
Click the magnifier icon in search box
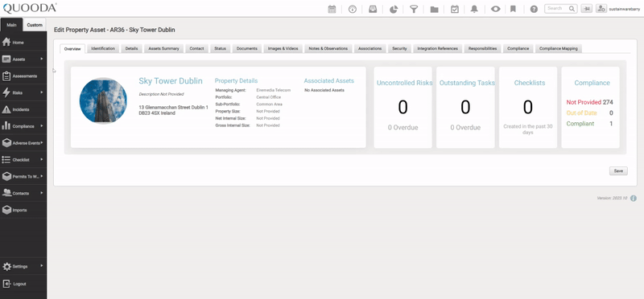(x=572, y=8)
